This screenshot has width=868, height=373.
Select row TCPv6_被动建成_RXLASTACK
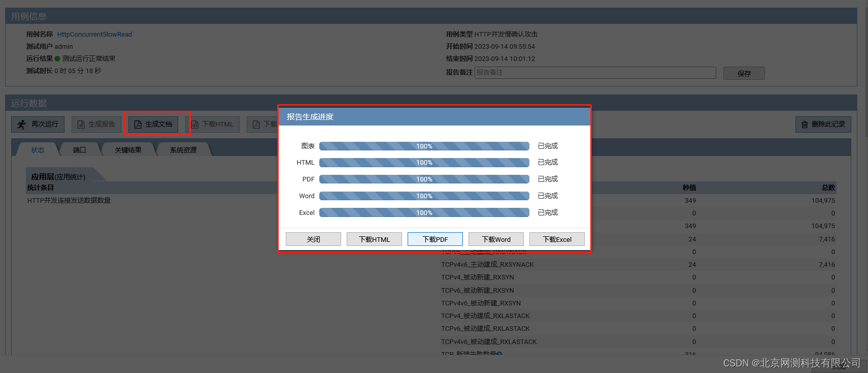pyautogui.click(x=638, y=329)
